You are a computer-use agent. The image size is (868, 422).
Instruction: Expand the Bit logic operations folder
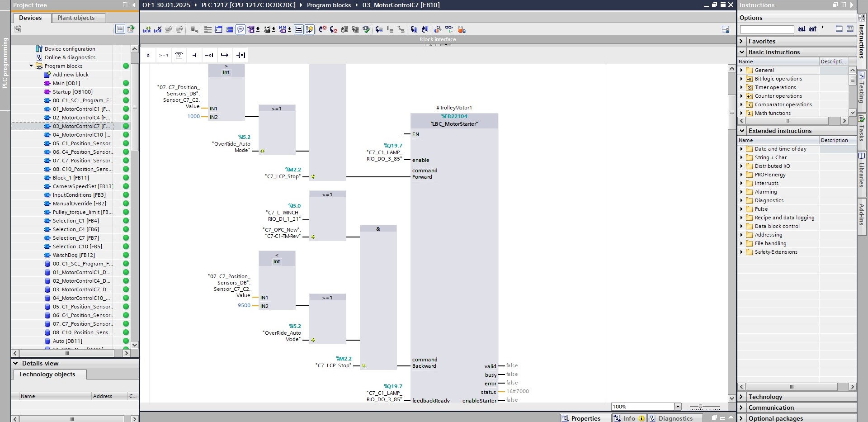coord(741,79)
